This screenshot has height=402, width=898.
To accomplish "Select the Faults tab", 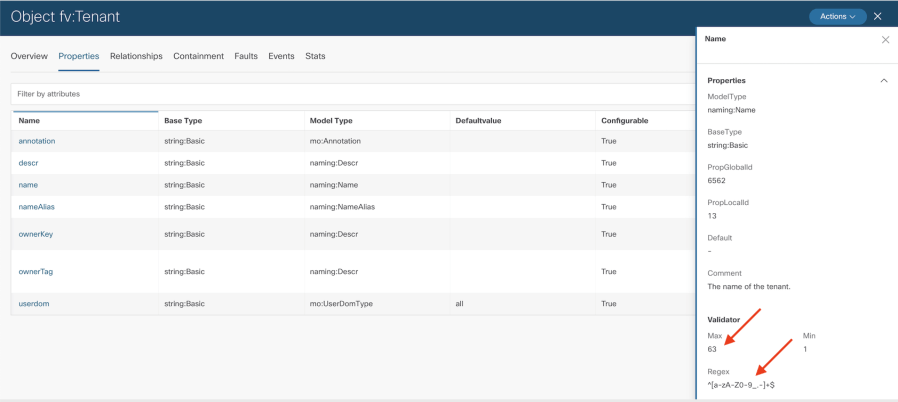I will 246,56.
